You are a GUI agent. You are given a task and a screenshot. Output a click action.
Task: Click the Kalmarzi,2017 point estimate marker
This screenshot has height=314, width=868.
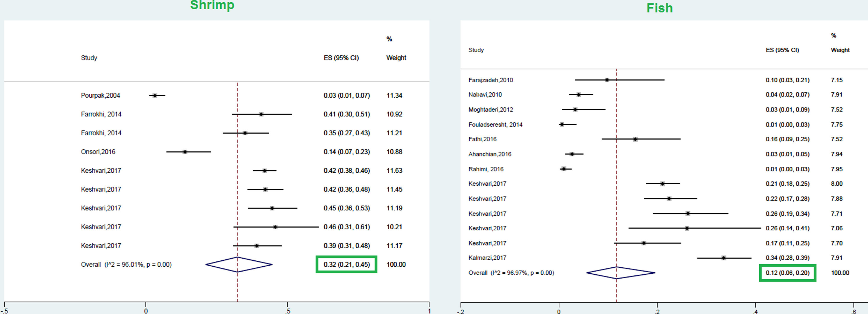click(723, 258)
